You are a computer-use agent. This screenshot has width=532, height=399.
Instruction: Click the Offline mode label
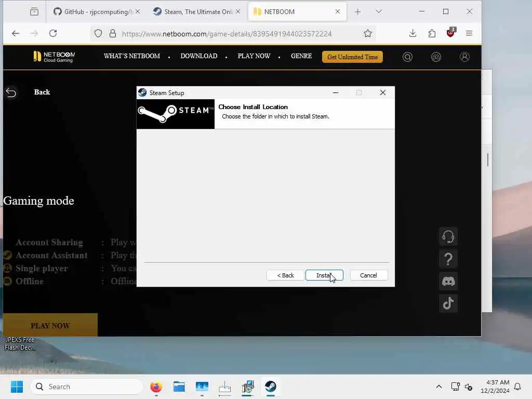tap(30, 281)
